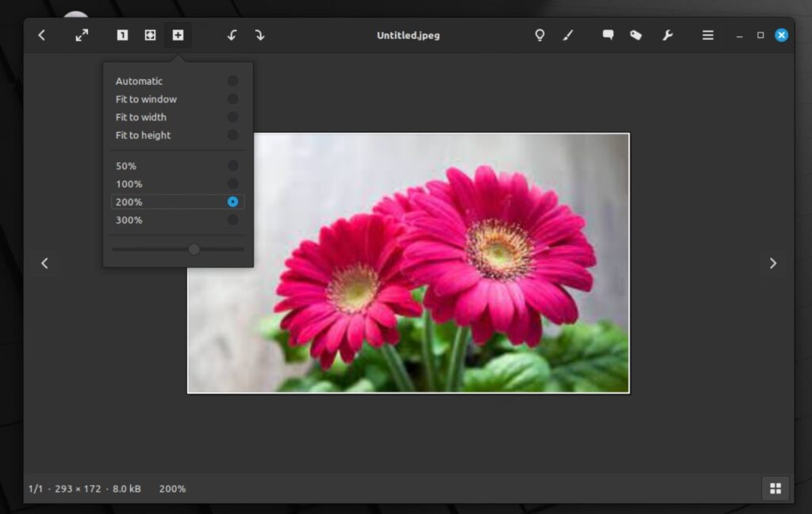
Task: Go to next image arrow
Action: (x=773, y=263)
